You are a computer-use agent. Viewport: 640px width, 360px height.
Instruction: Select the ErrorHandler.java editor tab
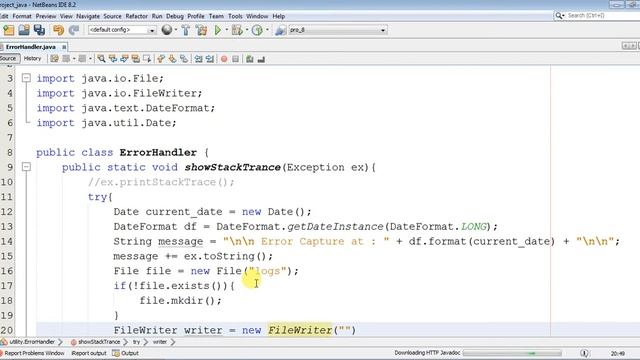(x=30, y=47)
